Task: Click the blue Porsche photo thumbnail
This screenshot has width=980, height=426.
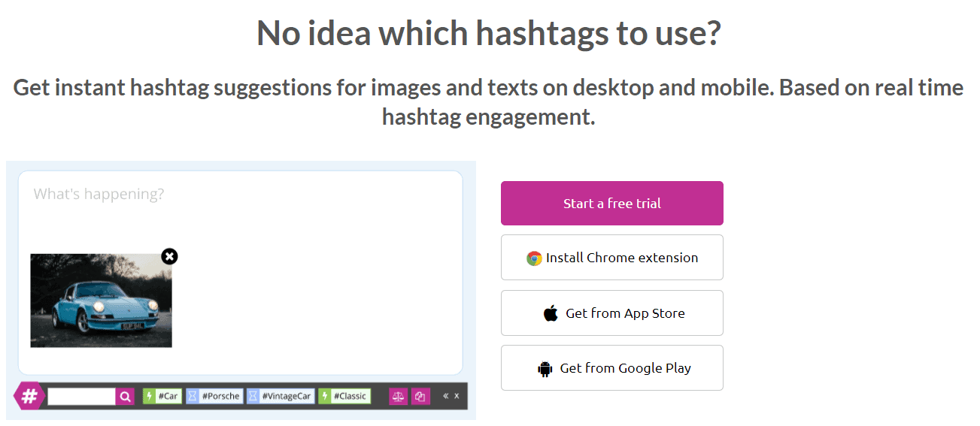Action: 101,301
